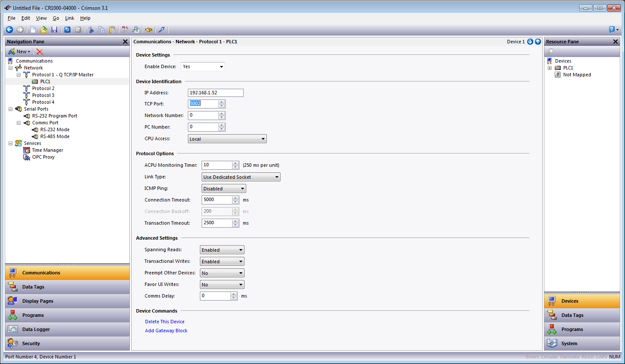This screenshot has height=364, width=625.
Task: Click the find-in-page magnifier icon
Action: [136, 30]
